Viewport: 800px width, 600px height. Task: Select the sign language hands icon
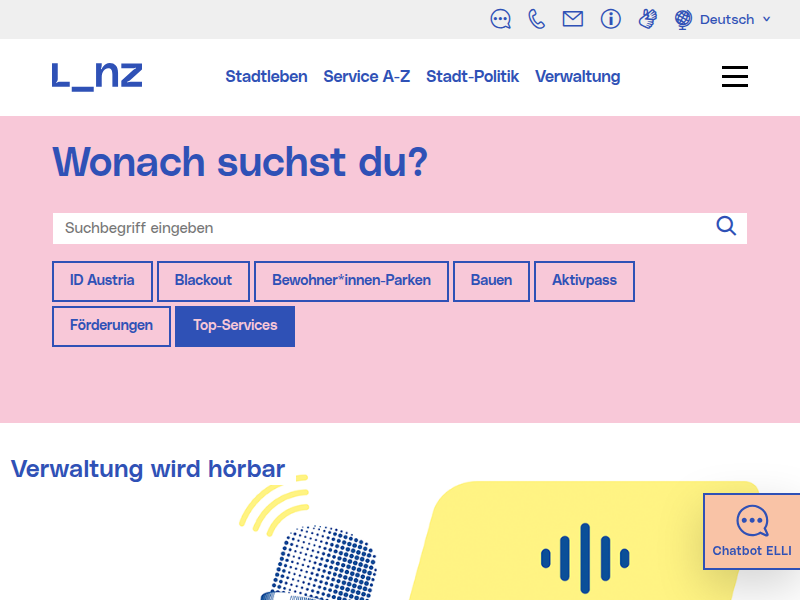point(647,19)
